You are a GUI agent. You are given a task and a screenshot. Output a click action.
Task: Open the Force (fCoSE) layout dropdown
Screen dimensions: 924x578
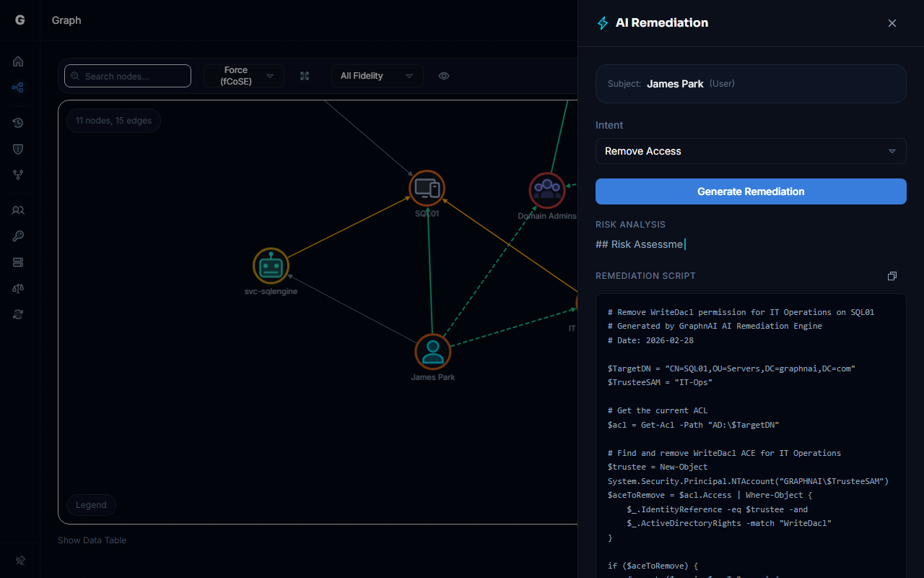click(x=244, y=76)
